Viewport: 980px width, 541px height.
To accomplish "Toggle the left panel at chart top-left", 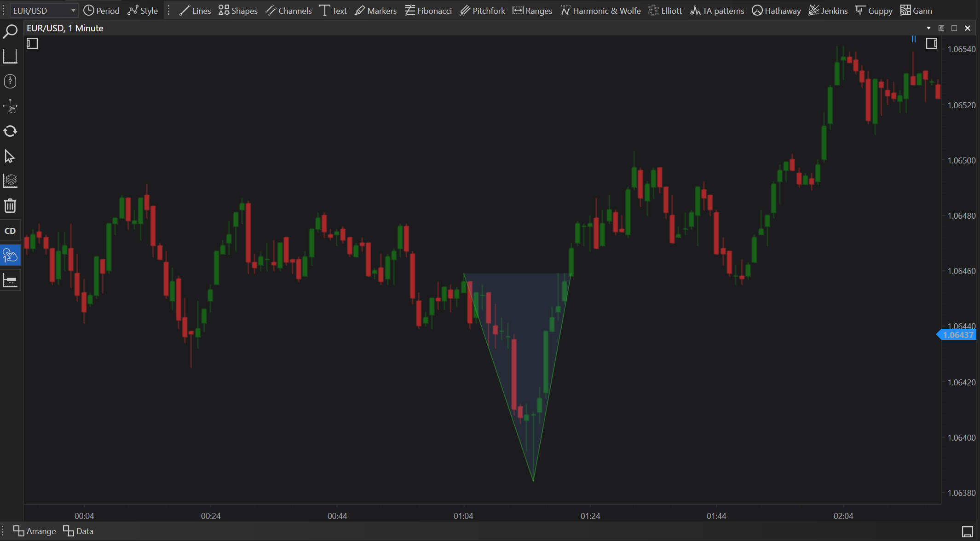I will click(32, 44).
